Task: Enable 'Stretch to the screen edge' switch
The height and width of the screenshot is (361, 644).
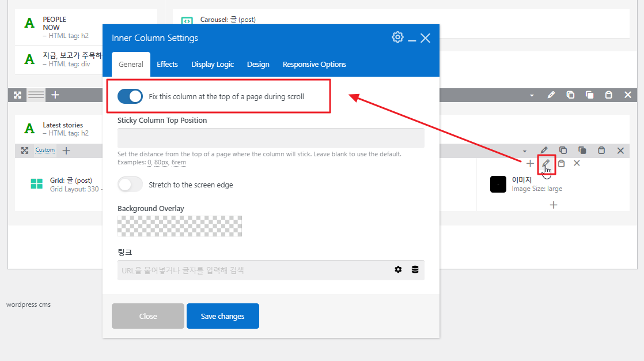Action: tap(130, 185)
